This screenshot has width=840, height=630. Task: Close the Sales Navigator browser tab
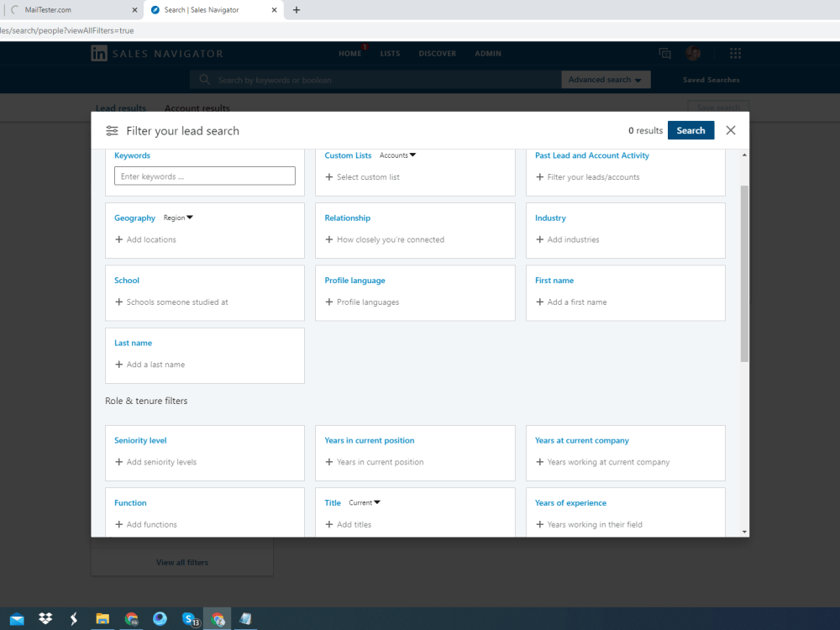(275, 9)
